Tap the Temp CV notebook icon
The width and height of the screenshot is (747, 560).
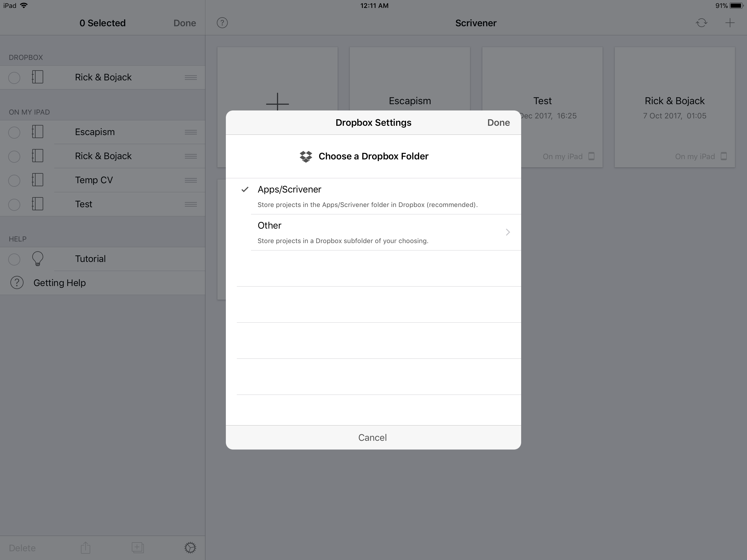[x=37, y=180]
